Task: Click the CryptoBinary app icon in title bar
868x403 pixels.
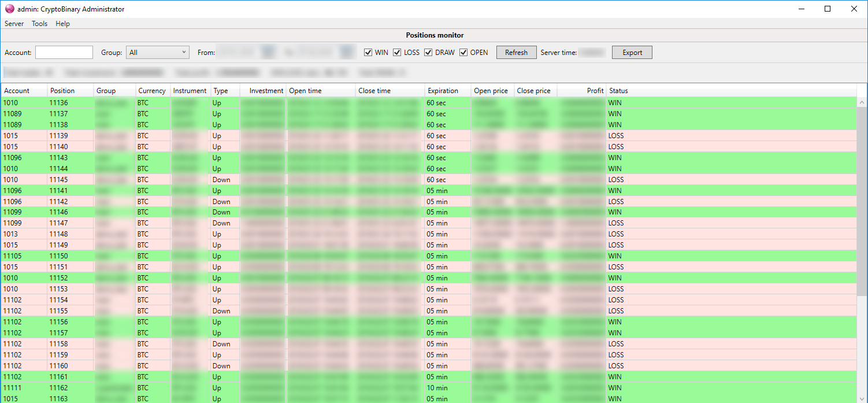Action: pos(9,9)
